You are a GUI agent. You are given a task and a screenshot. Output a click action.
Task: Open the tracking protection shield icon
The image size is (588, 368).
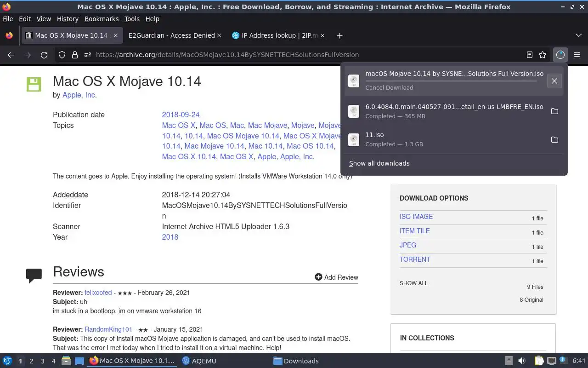[x=62, y=55]
